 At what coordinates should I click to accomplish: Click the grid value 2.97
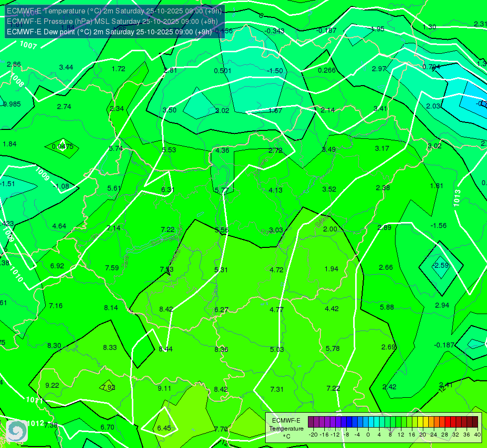[379, 69]
